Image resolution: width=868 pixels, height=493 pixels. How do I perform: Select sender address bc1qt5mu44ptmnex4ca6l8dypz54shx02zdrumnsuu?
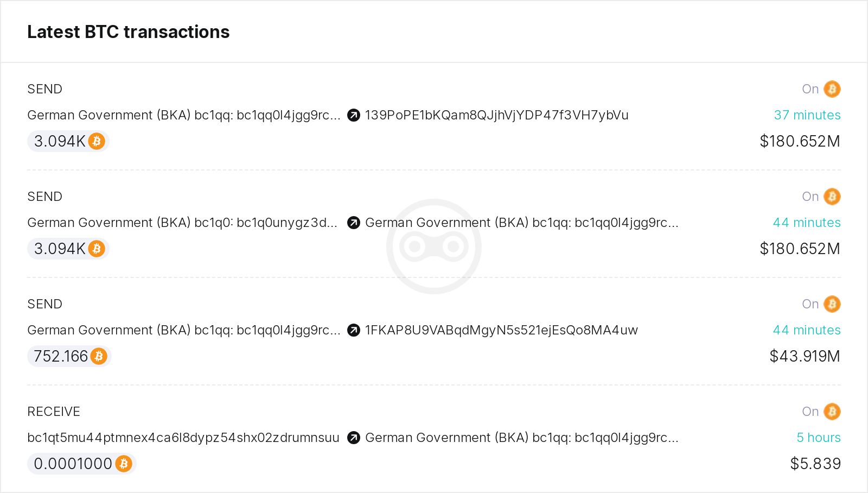pos(183,438)
